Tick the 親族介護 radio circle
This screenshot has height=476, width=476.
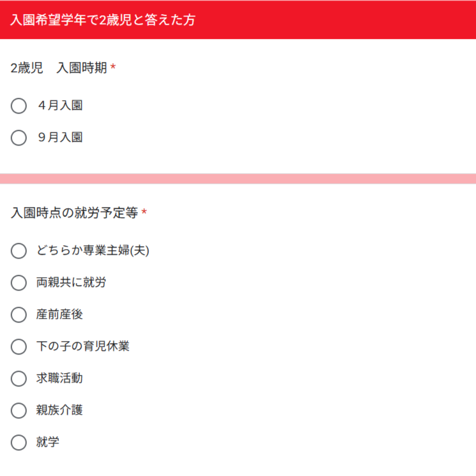pos(19,410)
